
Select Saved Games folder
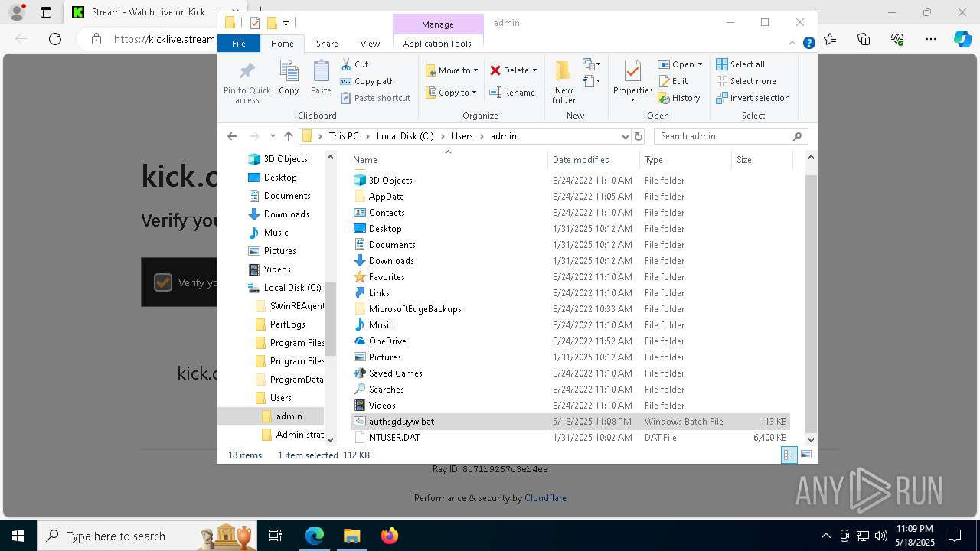pyautogui.click(x=570, y=373)
